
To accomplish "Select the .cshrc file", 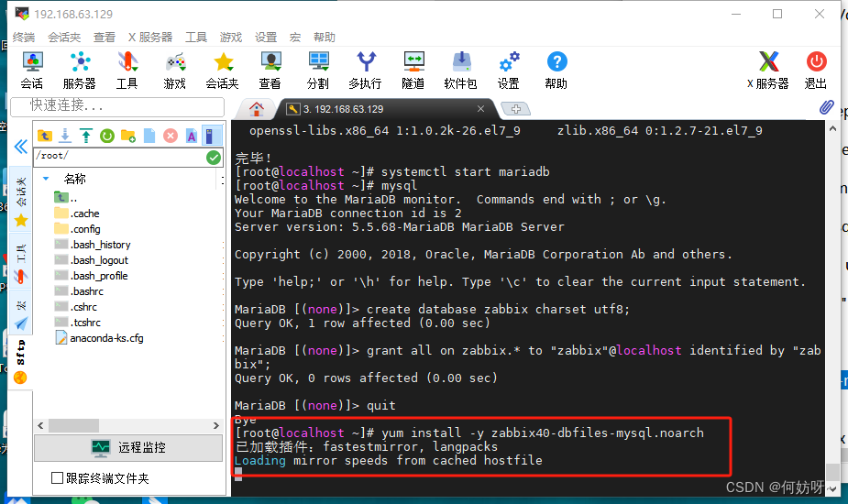I will [76, 307].
